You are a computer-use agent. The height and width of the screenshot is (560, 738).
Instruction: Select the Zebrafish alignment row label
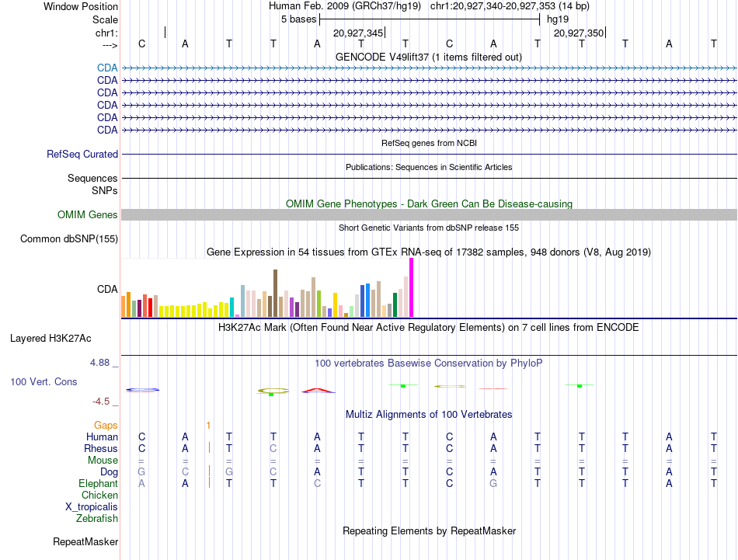coord(97,519)
